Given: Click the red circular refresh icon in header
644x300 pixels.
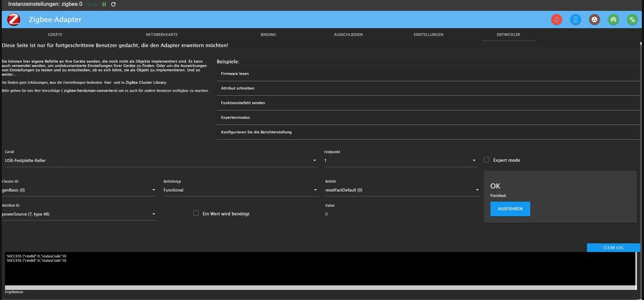Looking at the screenshot, I should point(557,19).
